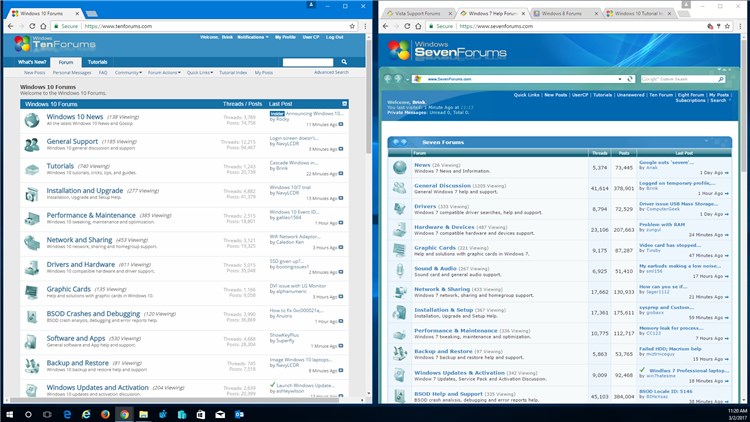
Task: Open the Mail app from the taskbar
Action: 220,414
